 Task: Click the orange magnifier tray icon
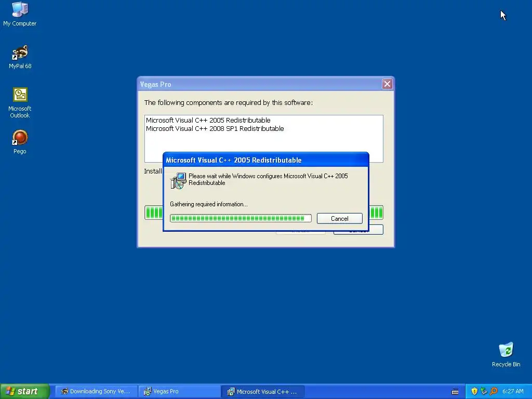(x=494, y=391)
